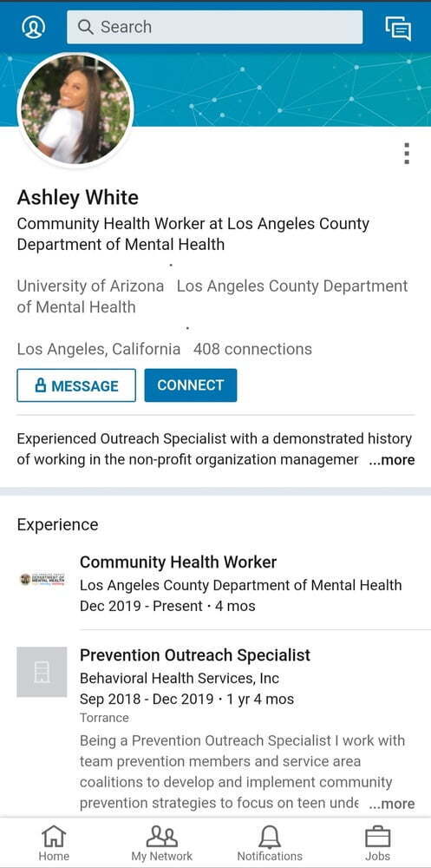Tap the Home house icon
This screenshot has width=431, height=868.
pyautogui.click(x=54, y=836)
